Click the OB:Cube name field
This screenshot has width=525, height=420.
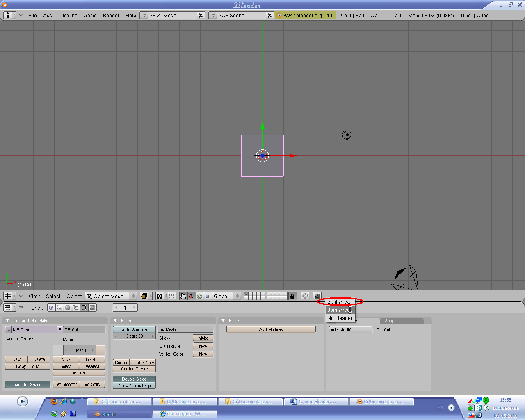point(84,330)
